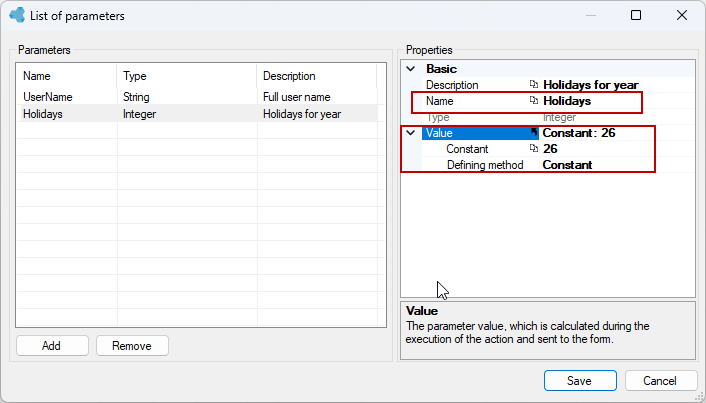Click the Integer type cell in Holidays row
The width and height of the screenshot is (706, 403).
pyautogui.click(x=139, y=114)
